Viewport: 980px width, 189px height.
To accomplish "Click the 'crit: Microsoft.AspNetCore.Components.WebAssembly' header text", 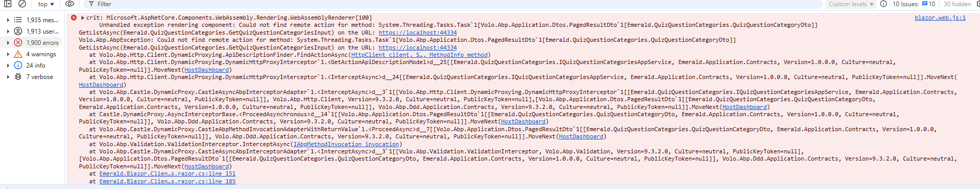I will (x=229, y=18).
